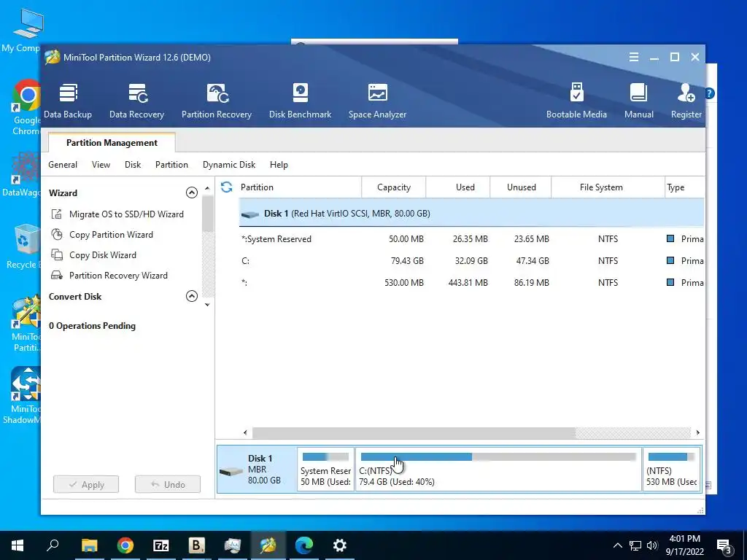Click the right arrow of the horizontal scrollbar

(x=698, y=432)
